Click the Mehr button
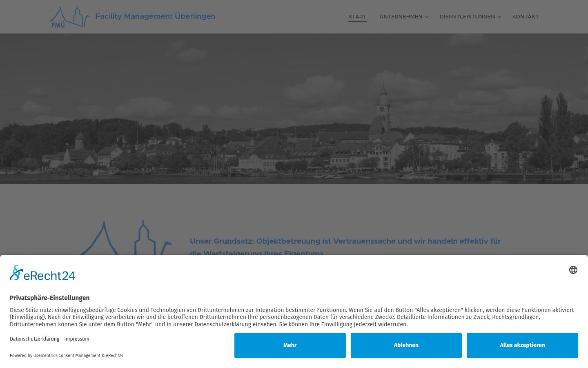This screenshot has height=368, width=588. point(290,346)
